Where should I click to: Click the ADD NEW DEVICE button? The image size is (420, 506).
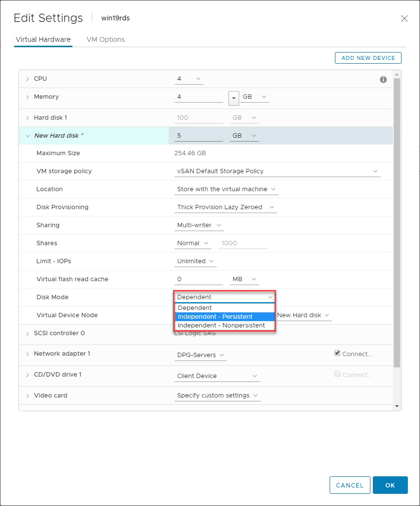point(368,57)
